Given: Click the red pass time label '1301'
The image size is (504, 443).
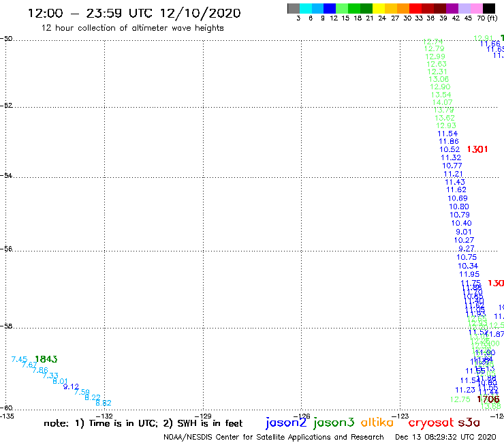Looking at the screenshot, I should [x=477, y=149].
